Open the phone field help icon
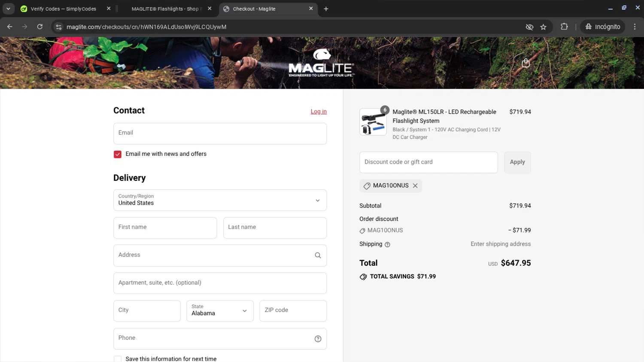The height and width of the screenshot is (362, 644). 318,339
